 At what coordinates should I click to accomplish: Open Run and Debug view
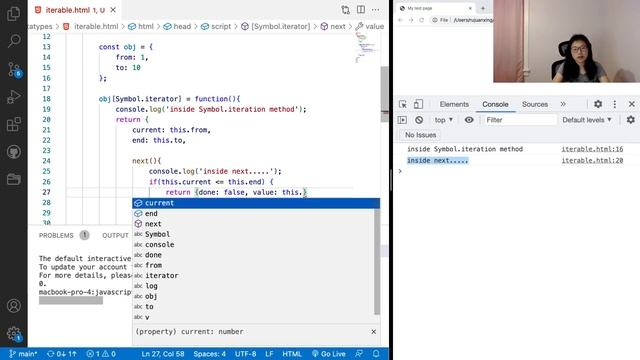[13, 97]
